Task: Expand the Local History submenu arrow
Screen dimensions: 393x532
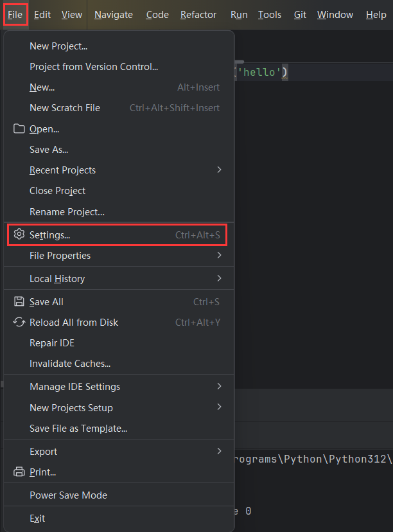Action: 219,279
